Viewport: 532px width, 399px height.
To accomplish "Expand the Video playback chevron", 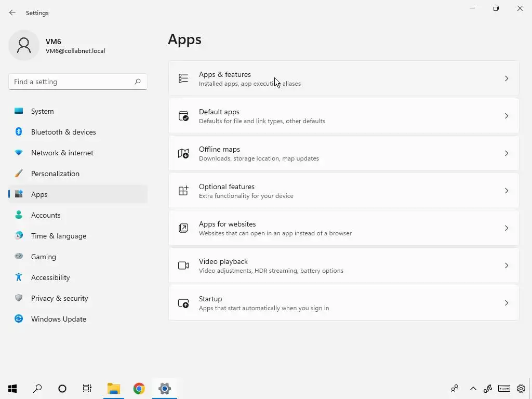I will click(x=507, y=265).
